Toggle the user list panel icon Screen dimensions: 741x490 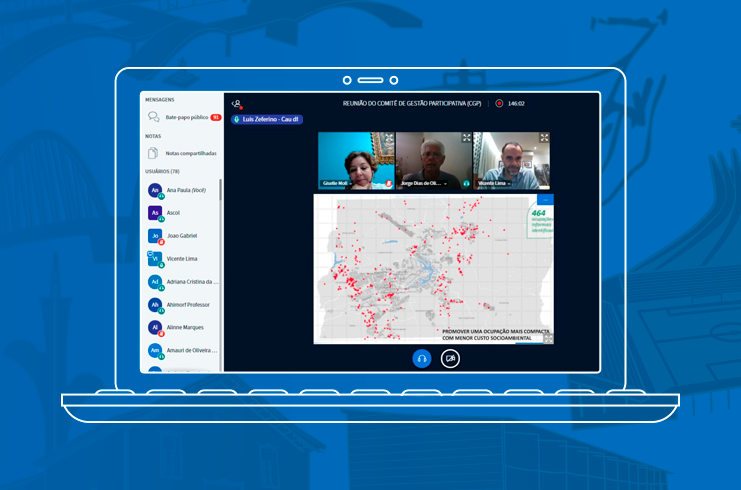click(237, 103)
